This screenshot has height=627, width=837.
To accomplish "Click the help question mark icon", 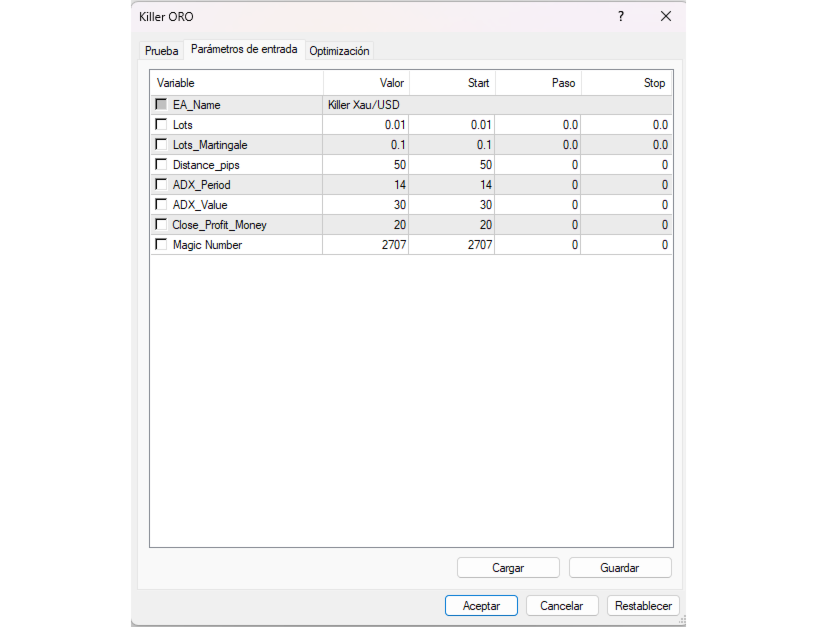I will click(x=620, y=17).
